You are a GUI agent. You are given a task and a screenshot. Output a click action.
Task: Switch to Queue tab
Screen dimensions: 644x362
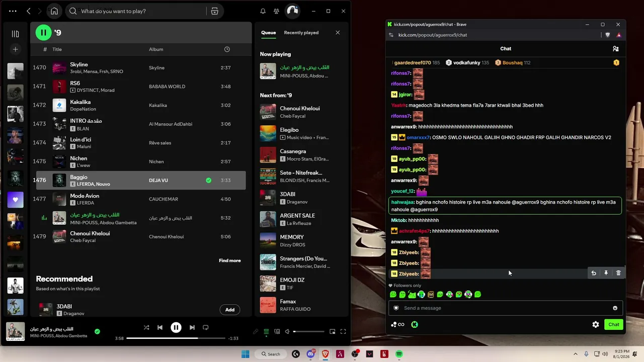point(268,33)
